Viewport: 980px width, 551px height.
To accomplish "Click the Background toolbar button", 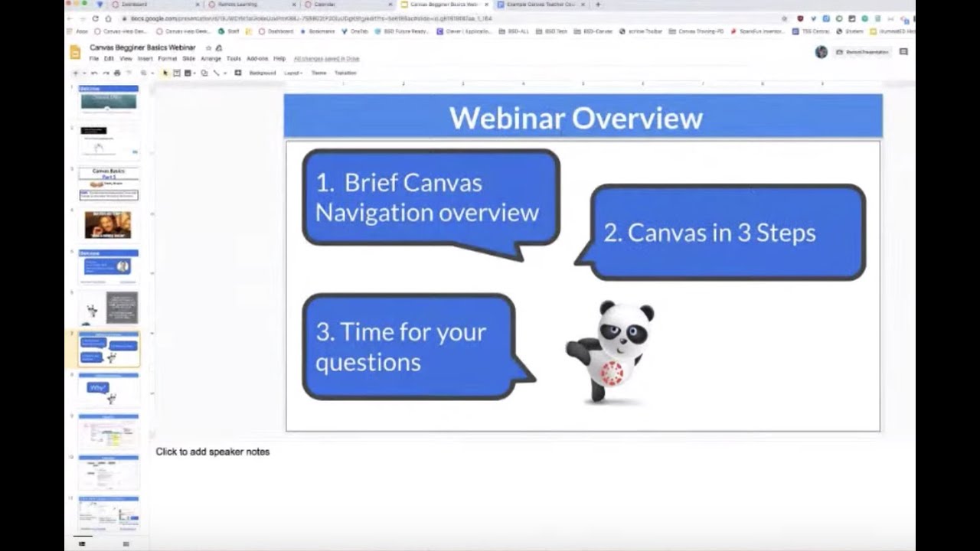I will (x=263, y=73).
